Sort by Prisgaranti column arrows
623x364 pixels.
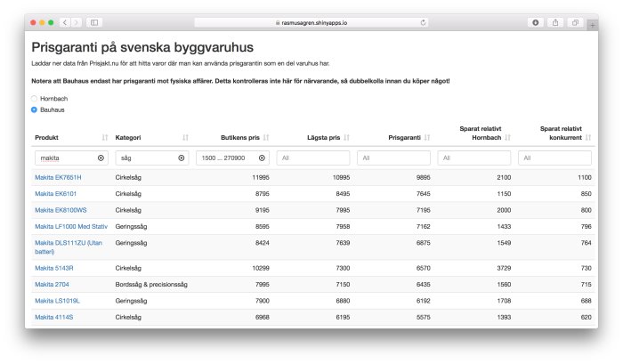click(427, 137)
